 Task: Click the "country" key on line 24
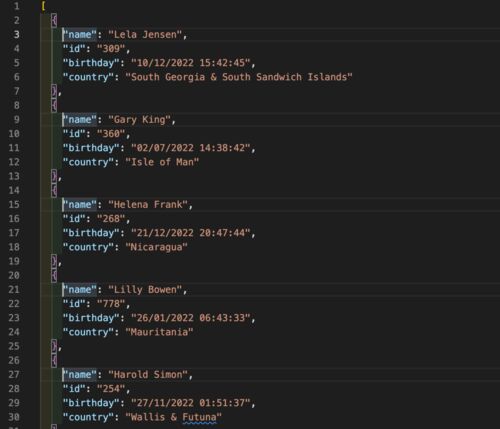[88, 332]
